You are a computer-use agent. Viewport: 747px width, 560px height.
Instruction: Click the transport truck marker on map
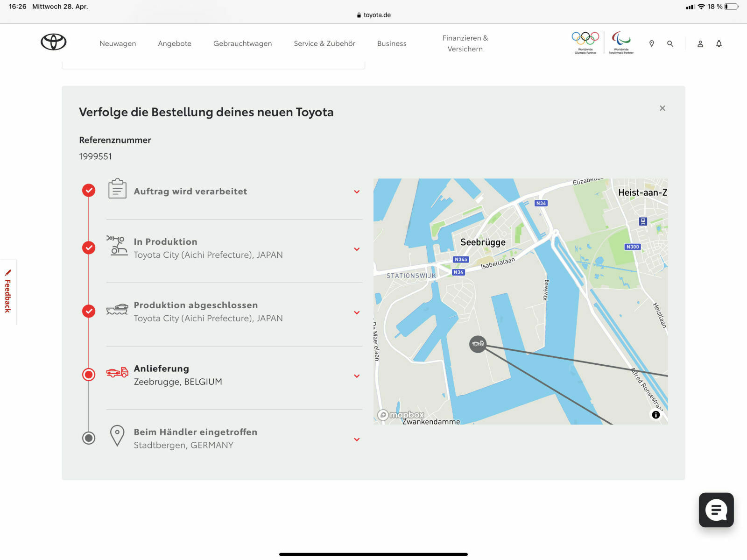click(x=478, y=344)
